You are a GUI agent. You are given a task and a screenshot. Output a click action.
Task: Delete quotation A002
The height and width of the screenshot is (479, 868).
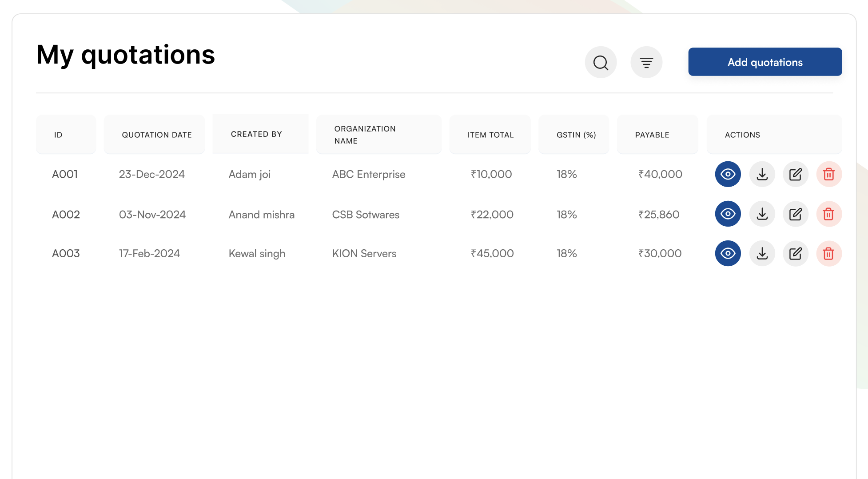click(828, 214)
